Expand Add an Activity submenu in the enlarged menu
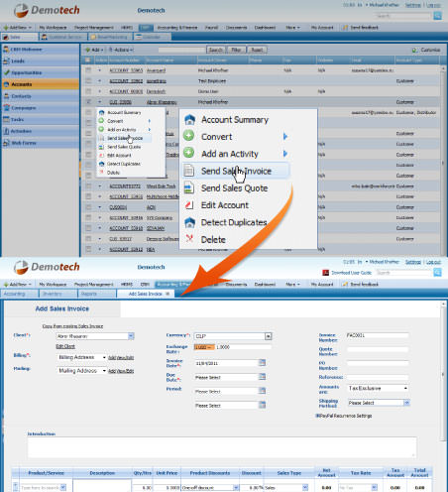The width and height of the screenshot is (448, 492). [285, 154]
